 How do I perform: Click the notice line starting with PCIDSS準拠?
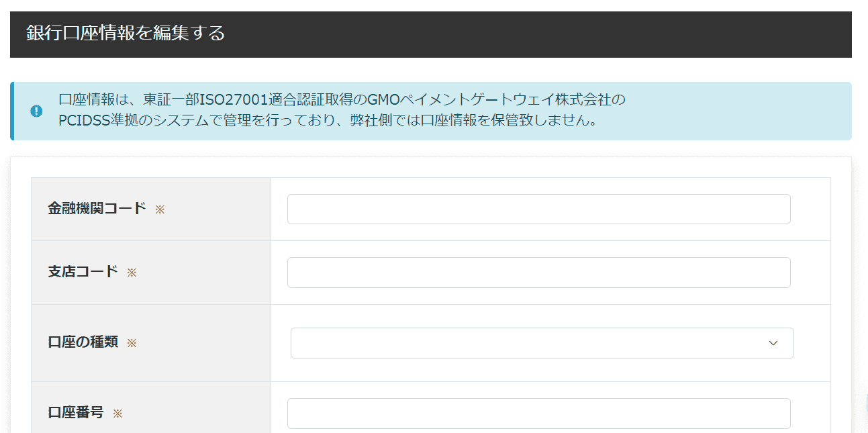[x=328, y=122]
